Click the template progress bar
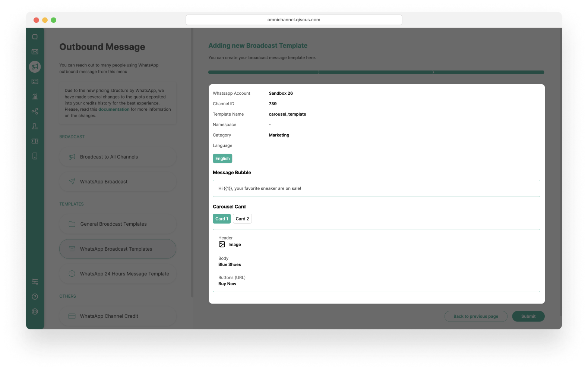Screen dimensions: 588x370 [x=376, y=72]
